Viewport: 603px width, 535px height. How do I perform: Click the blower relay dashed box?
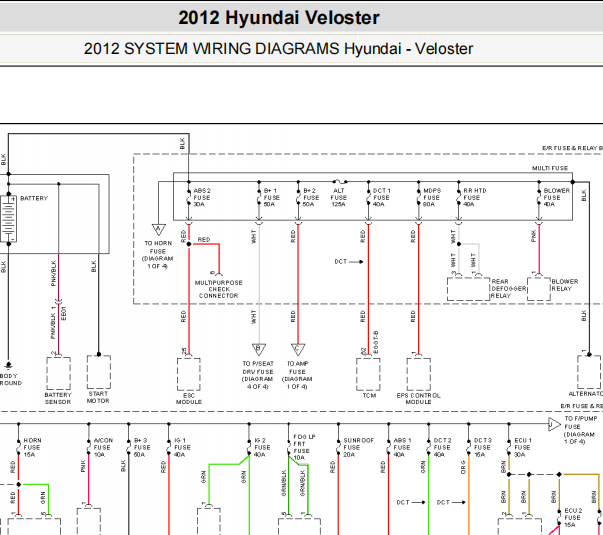[x=539, y=289]
